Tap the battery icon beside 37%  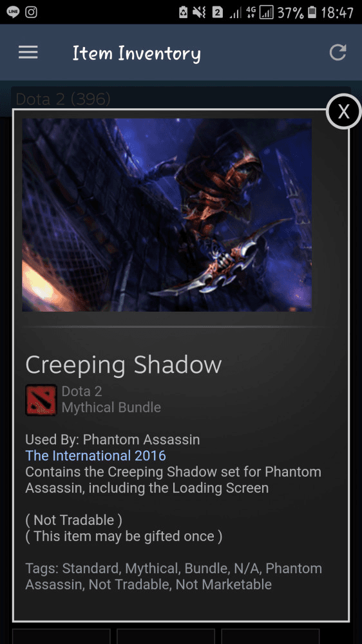[312, 13]
